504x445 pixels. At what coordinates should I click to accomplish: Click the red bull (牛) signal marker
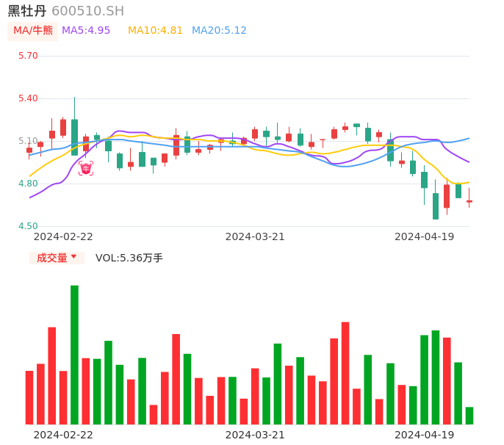86,168
